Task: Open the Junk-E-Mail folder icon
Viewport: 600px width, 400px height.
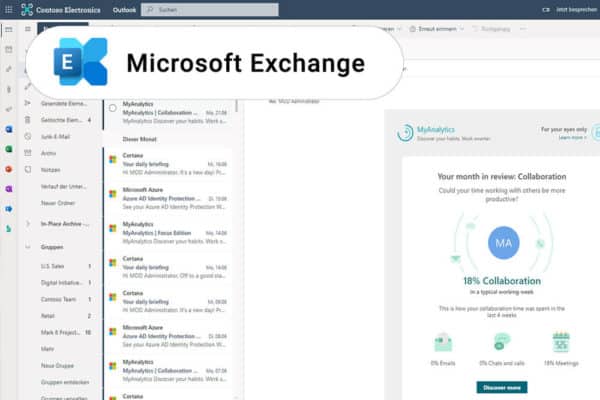Action: click(x=28, y=136)
